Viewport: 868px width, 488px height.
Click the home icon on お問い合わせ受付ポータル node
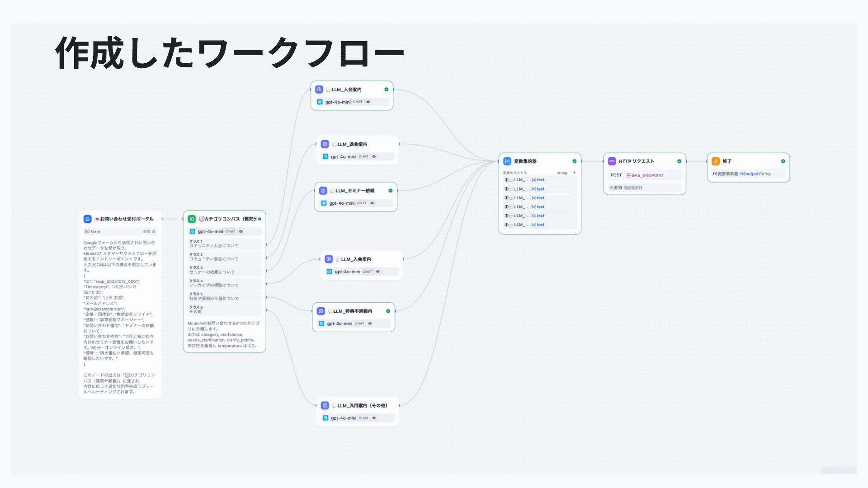88,219
